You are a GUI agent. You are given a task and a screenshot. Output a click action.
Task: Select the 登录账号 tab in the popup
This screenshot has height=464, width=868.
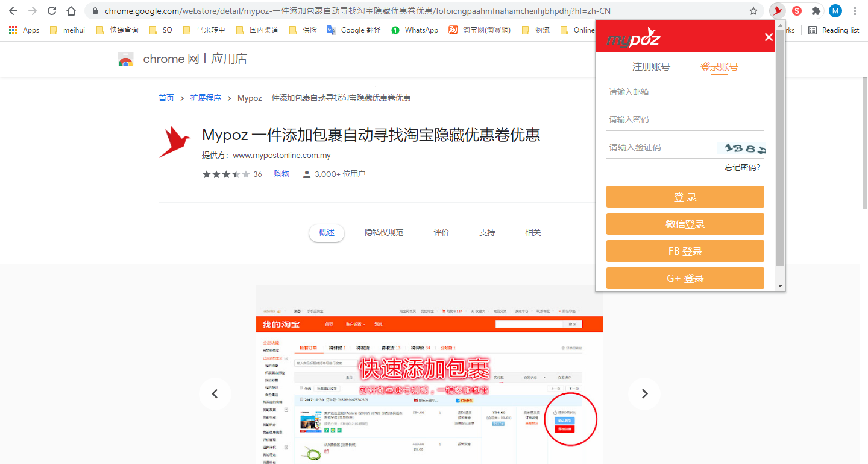pos(719,67)
